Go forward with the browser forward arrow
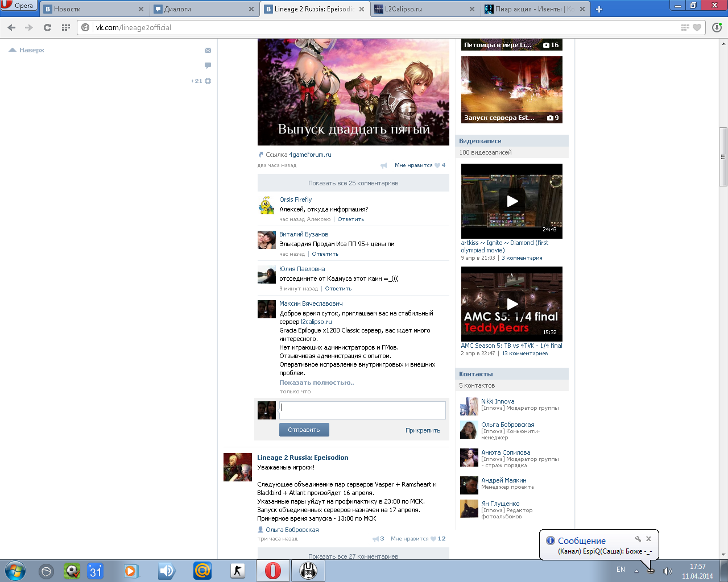 pos(29,27)
